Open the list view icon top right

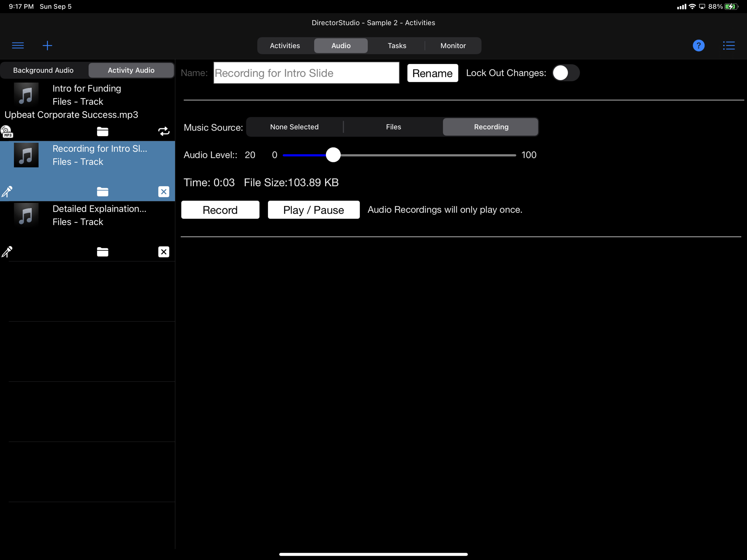[x=729, y=45]
